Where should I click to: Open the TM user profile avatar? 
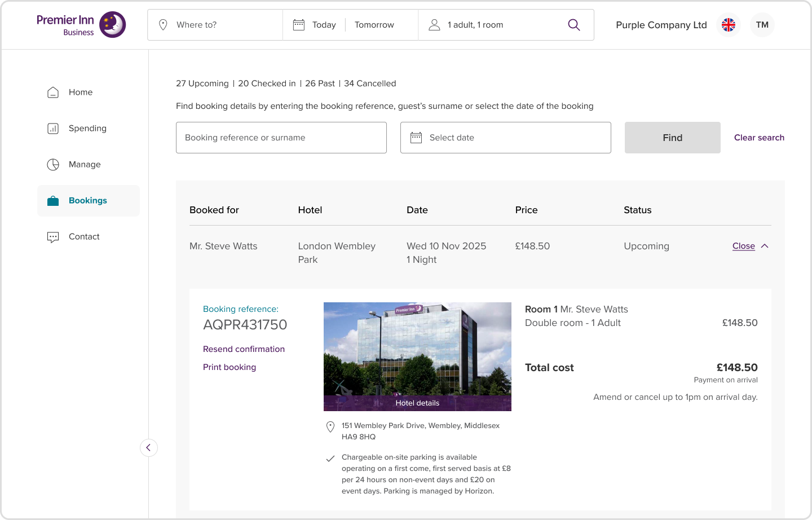click(762, 25)
